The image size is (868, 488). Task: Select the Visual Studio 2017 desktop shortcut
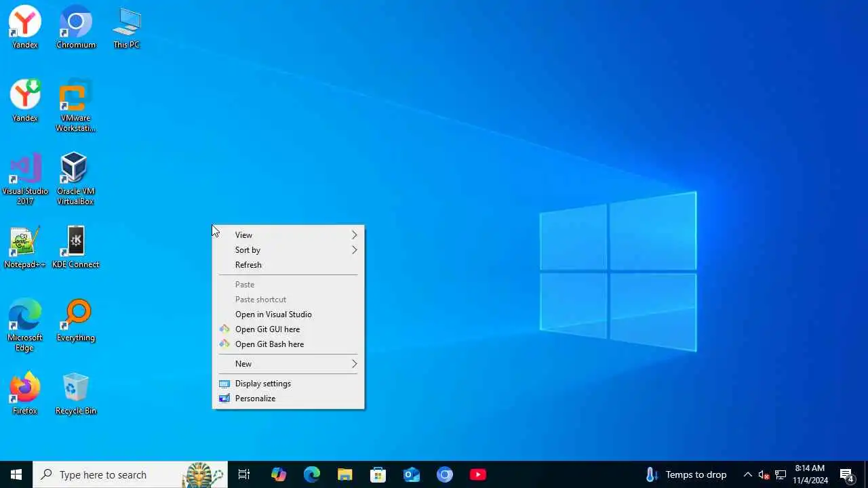25,179
